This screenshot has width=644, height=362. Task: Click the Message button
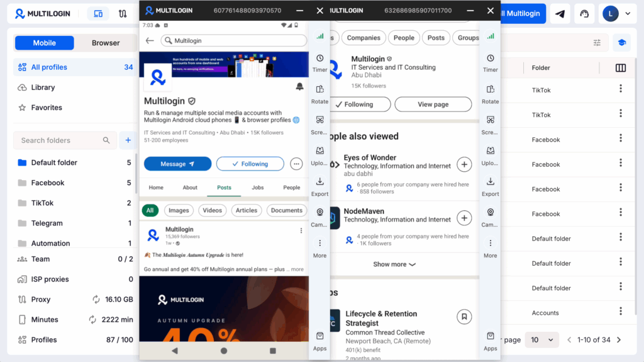click(x=177, y=164)
